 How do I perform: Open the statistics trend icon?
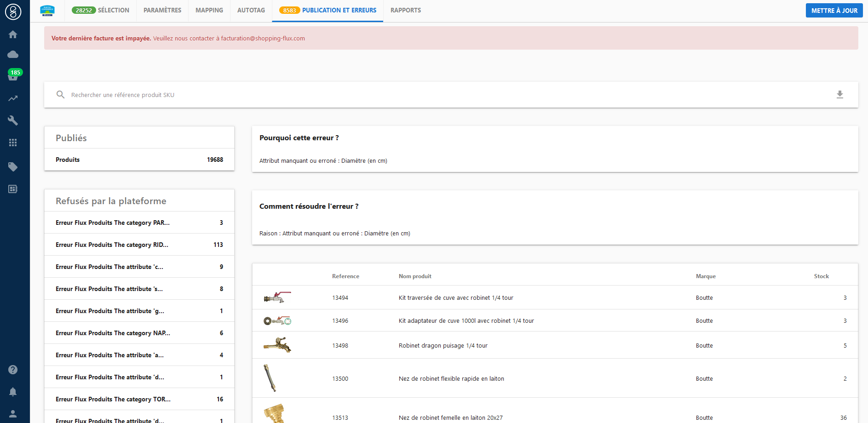point(13,98)
